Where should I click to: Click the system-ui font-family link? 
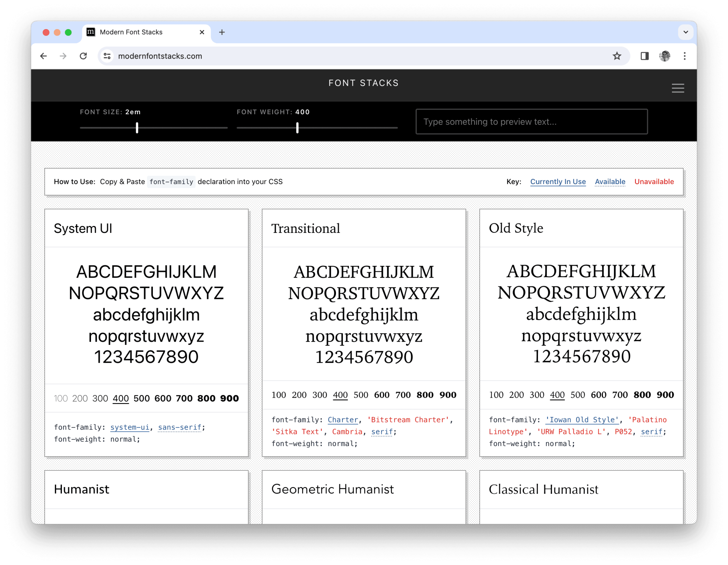pos(130,427)
